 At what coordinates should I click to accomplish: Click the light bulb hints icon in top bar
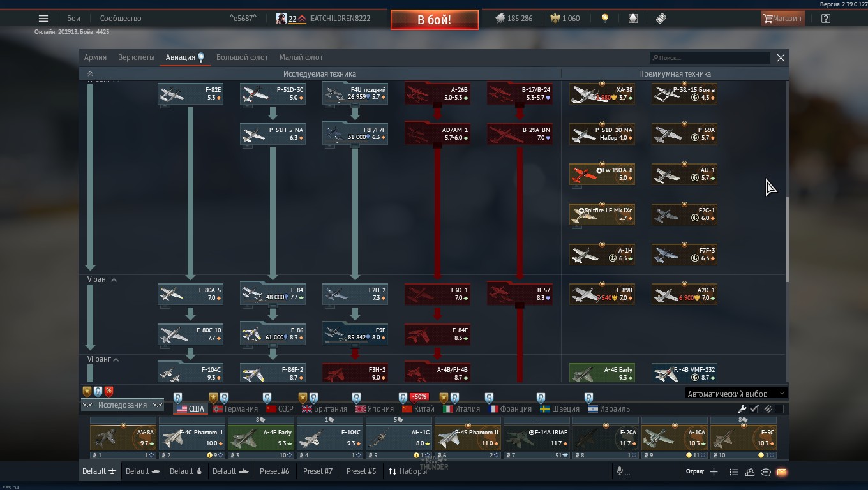coord(605,19)
